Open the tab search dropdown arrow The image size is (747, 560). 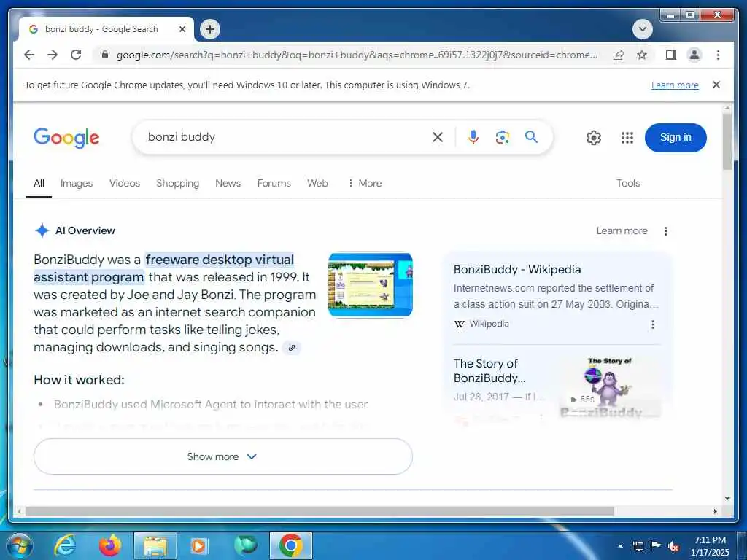tap(642, 29)
